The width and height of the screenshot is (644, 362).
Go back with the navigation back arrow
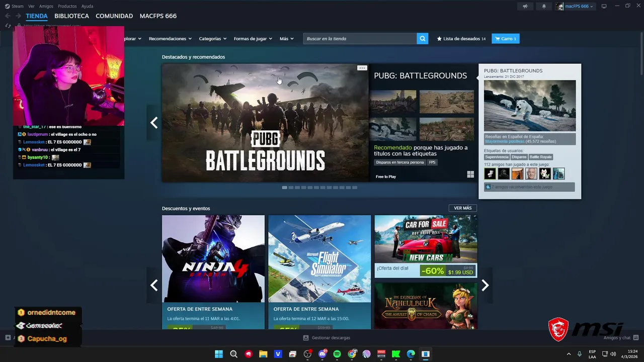8,16
